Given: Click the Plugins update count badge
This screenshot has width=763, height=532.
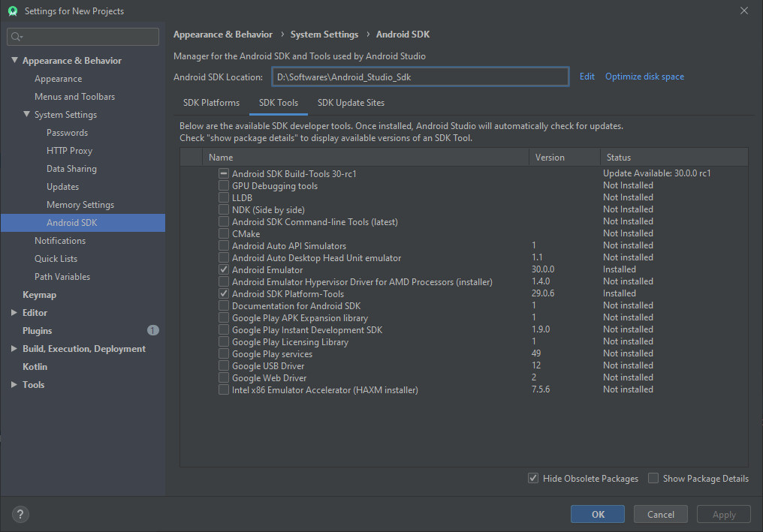Looking at the screenshot, I should 153,330.
